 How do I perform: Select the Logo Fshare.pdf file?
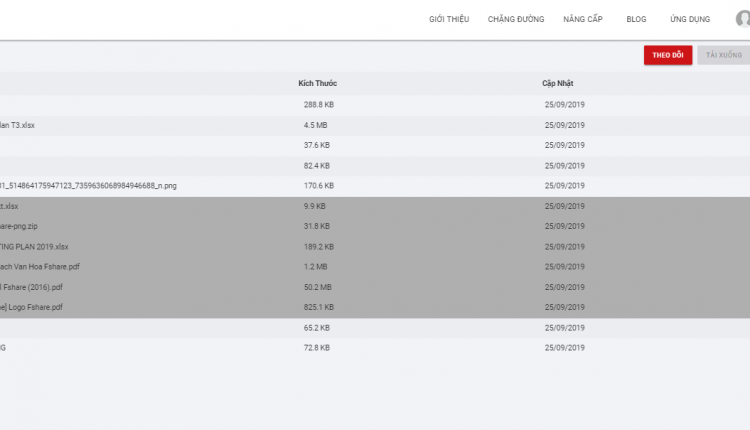[31, 307]
